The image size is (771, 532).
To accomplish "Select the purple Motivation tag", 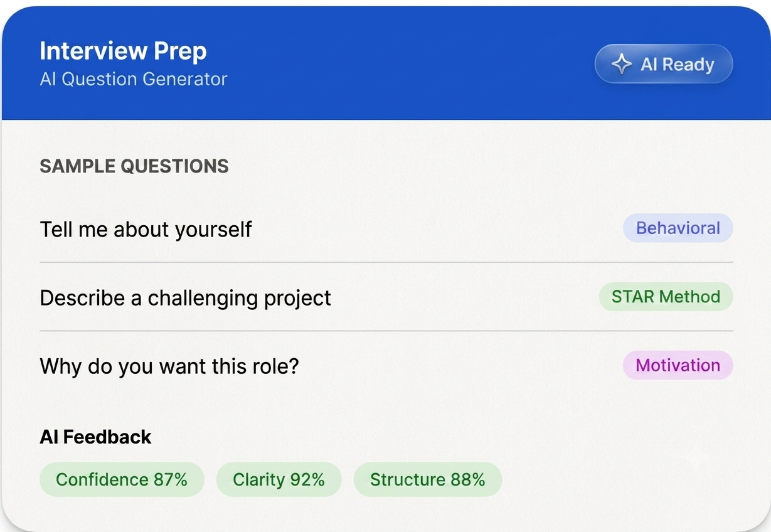I will pyautogui.click(x=678, y=365).
